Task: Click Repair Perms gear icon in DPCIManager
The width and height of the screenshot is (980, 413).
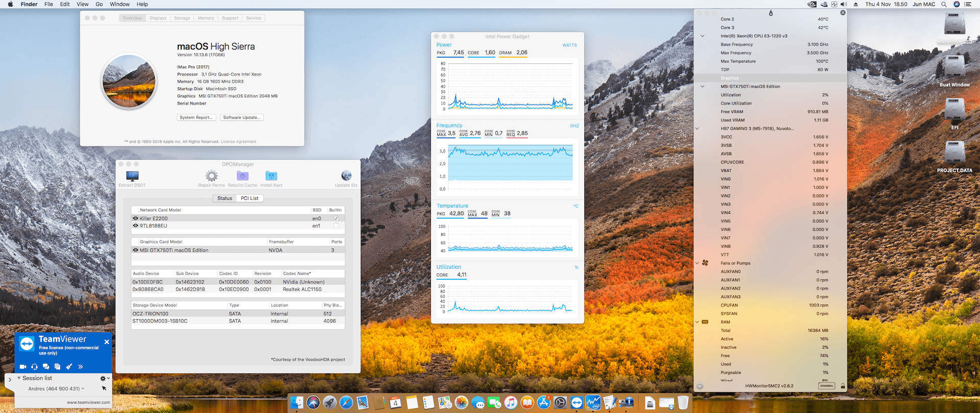Action: click(211, 176)
